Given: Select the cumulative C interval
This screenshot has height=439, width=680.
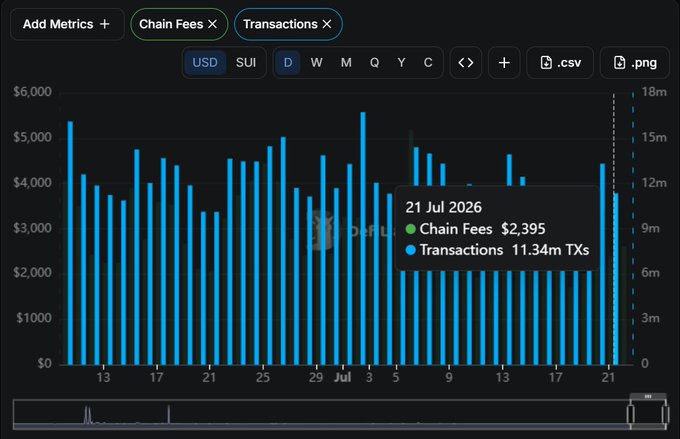Looking at the screenshot, I should [428, 63].
